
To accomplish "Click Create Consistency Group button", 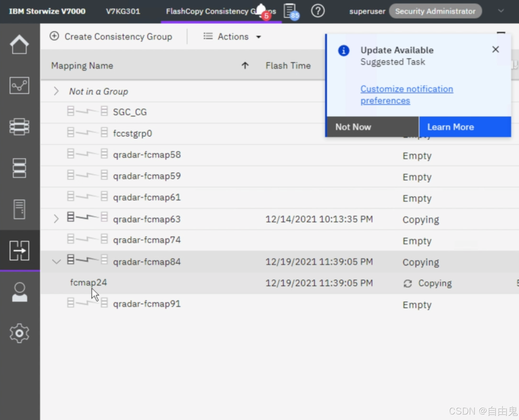I will coord(111,37).
